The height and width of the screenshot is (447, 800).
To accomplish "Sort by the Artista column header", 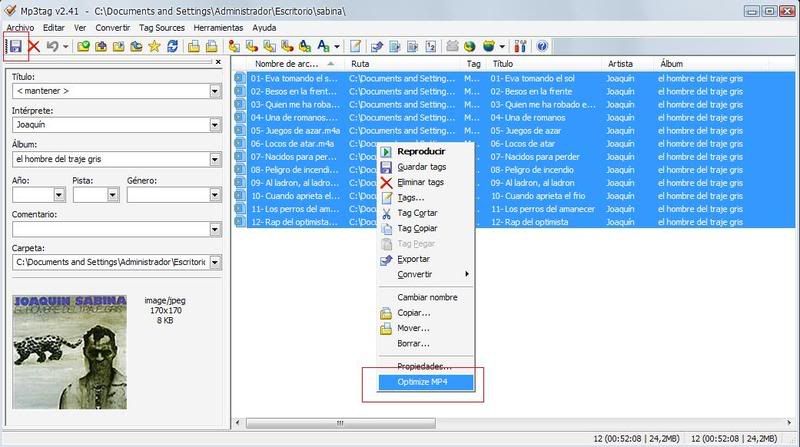I will [x=628, y=64].
